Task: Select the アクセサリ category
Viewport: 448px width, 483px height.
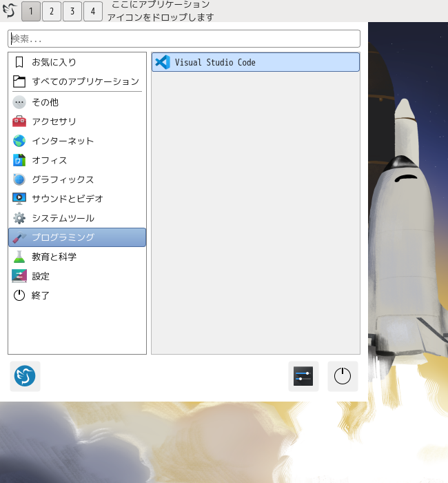Action: (77, 121)
